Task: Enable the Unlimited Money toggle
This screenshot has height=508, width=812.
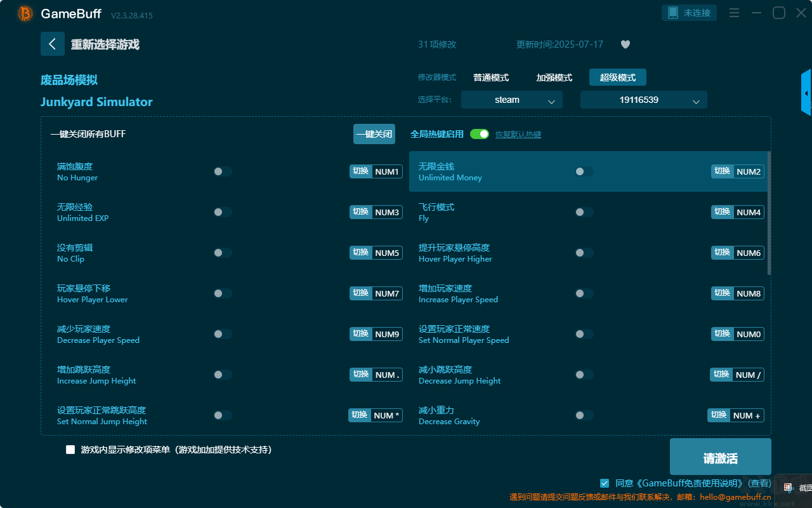Action: (x=584, y=171)
